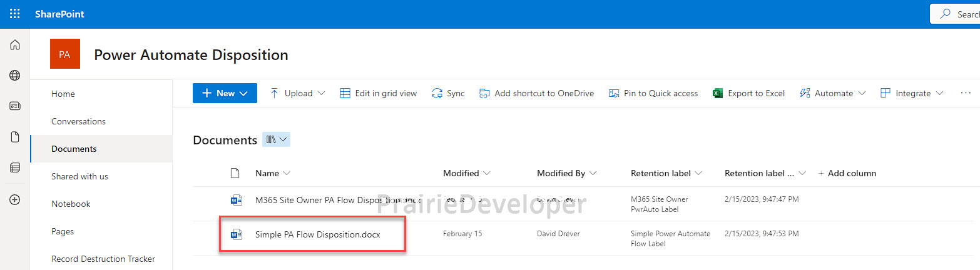Image resolution: width=980 pixels, height=270 pixels.
Task: Open the Documents view switcher dropdown
Action: point(276,140)
